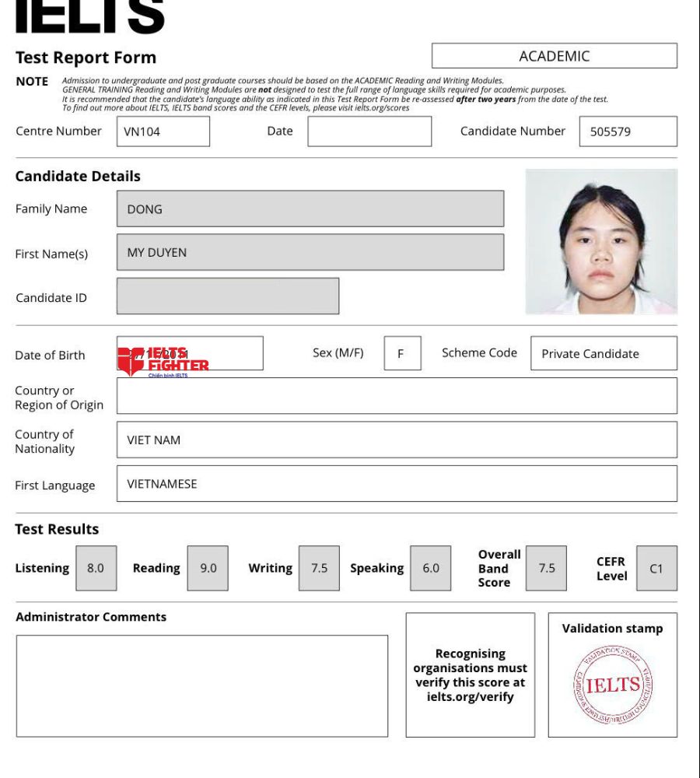Image resolution: width=700 pixels, height=778 pixels.
Task: Click the Administrator Comments text box
Action: click(202, 685)
